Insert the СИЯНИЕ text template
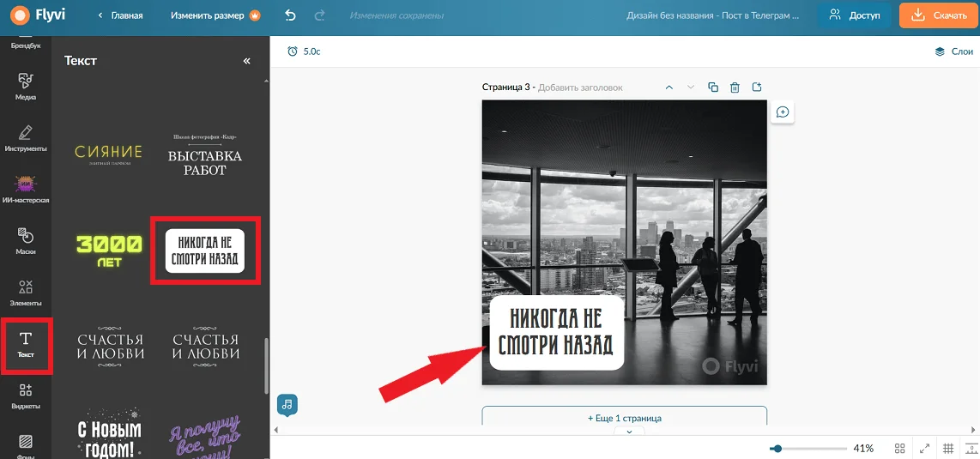980x459 pixels. (109, 154)
